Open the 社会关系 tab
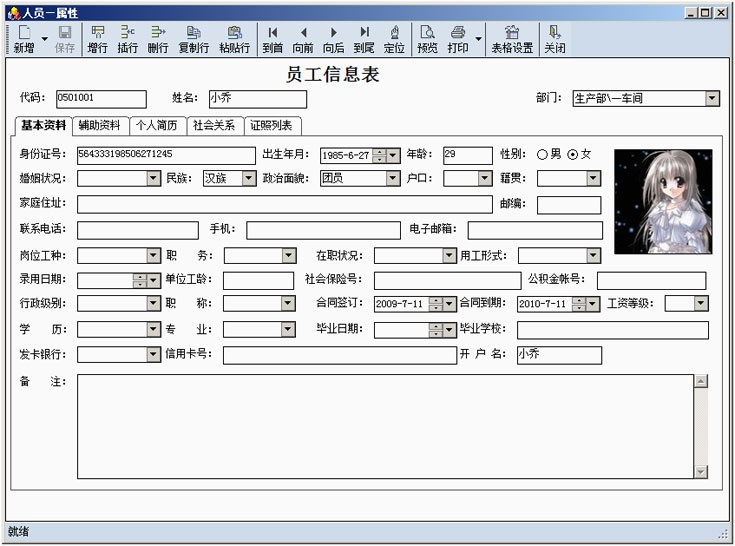Viewport: 735px width, 546px height. (214, 126)
